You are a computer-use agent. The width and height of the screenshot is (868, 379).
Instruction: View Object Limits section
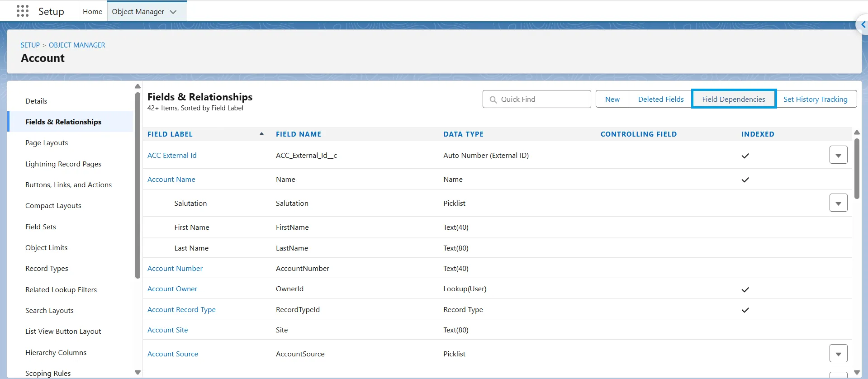point(47,247)
